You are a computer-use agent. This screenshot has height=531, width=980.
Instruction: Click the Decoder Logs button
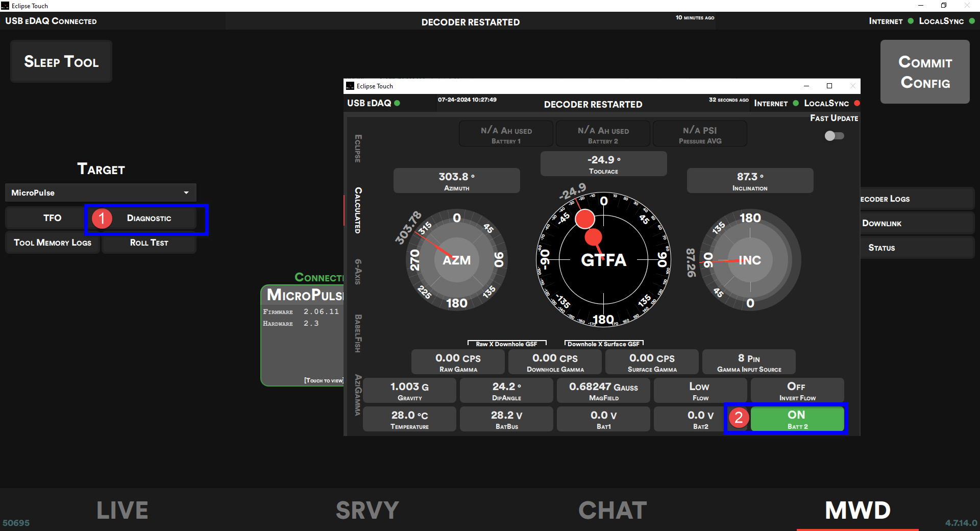(x=917, y=199)
